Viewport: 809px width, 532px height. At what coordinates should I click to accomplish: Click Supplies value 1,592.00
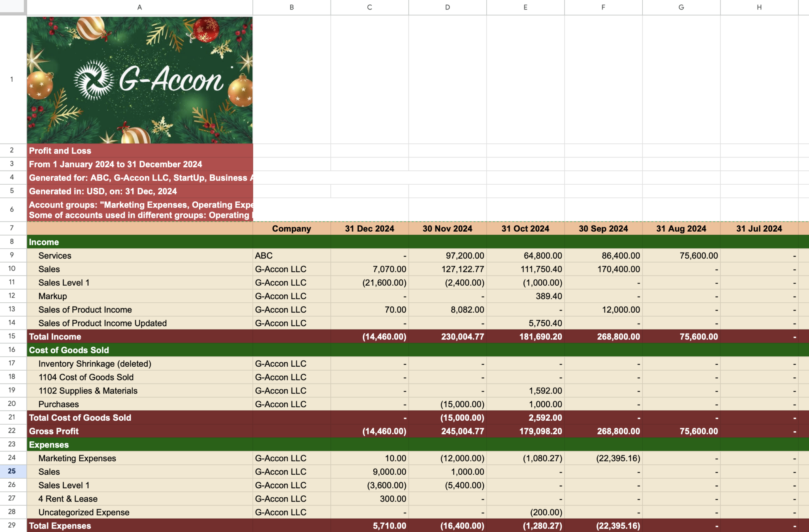(525, 390)
